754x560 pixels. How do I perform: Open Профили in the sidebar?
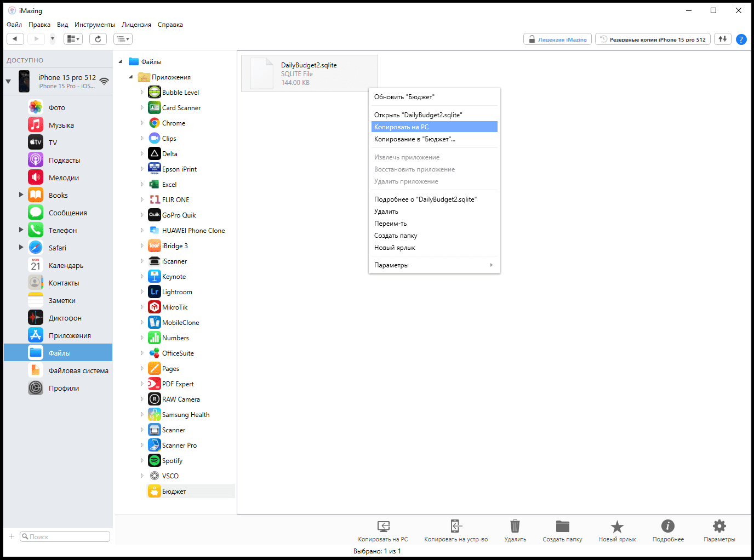tap(64, 388)
